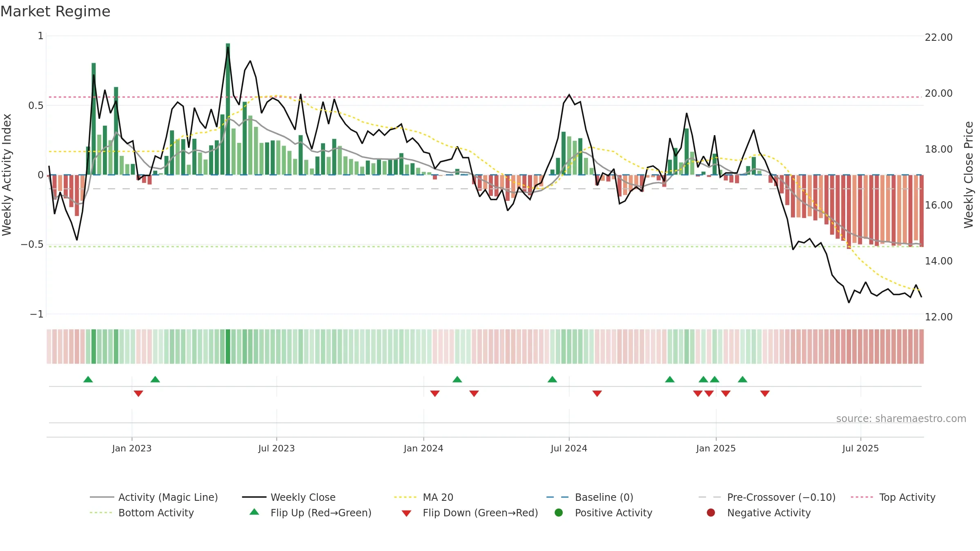Screen dimensions: 980x551
Task: Click the 18.00 price axis label
Action: (938, 149)
